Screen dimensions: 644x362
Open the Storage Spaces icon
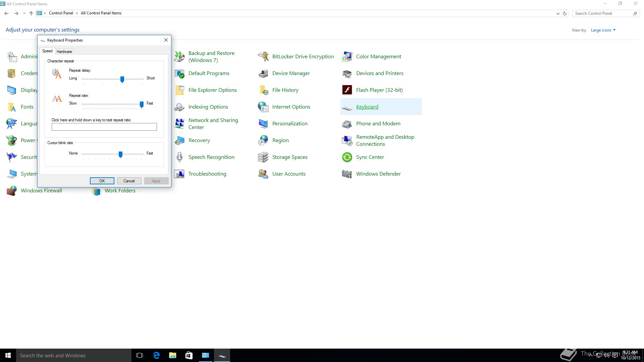tap(263, 157)
